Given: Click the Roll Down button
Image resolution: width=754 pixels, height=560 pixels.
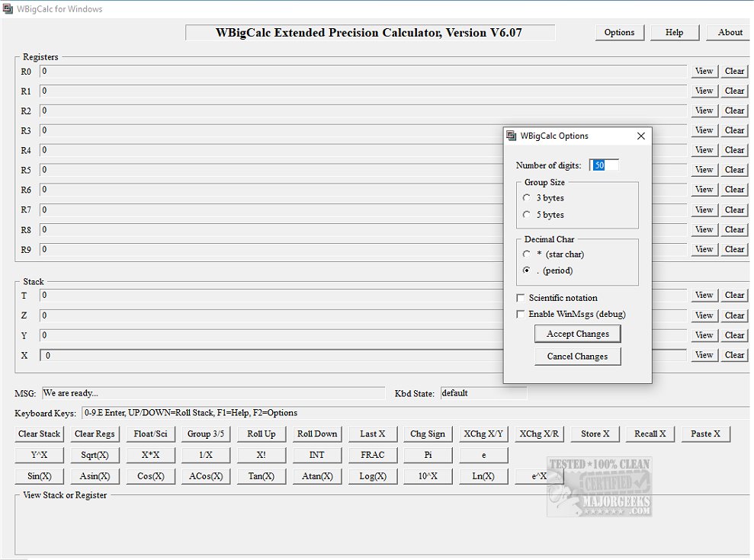Looking at the screenshot, I should point(317,434).
